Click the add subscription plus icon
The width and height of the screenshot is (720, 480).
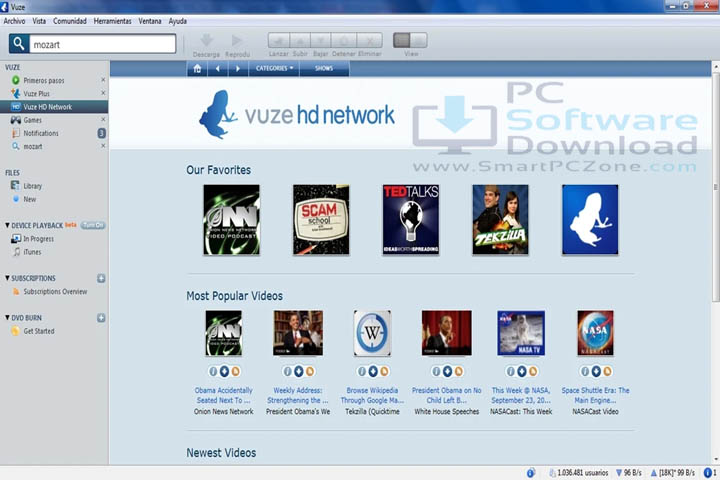click(x=101, y=278)
